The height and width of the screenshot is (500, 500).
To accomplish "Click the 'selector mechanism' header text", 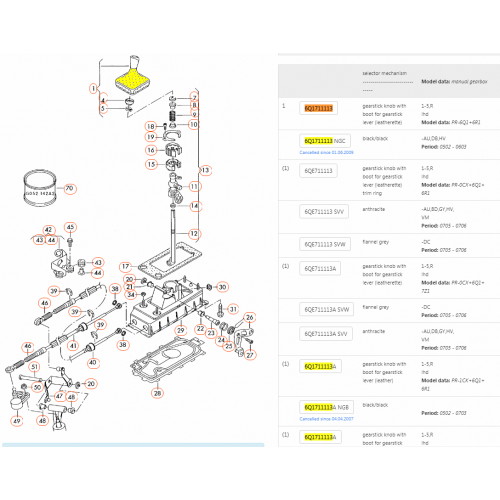I will 385,73.
